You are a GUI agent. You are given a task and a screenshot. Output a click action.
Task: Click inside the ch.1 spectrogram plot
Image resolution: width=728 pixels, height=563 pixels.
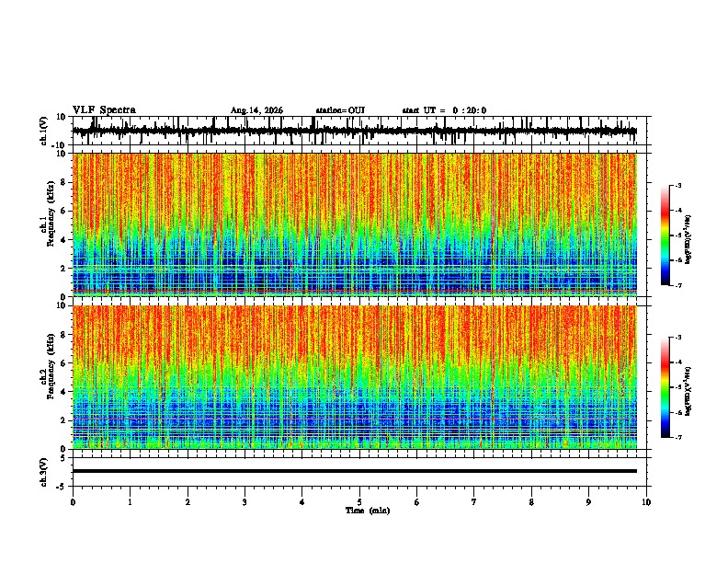pos(355,224)
